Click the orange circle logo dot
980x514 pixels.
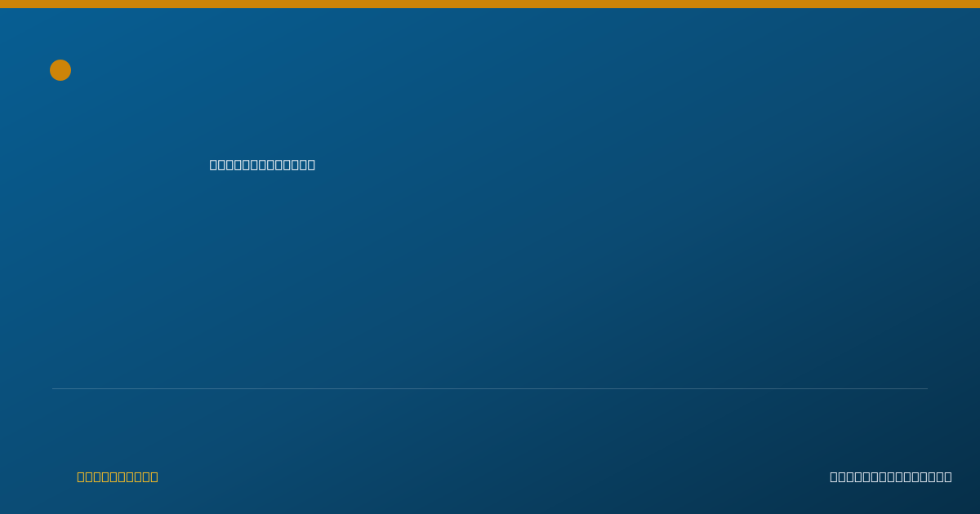coord(60,70)
